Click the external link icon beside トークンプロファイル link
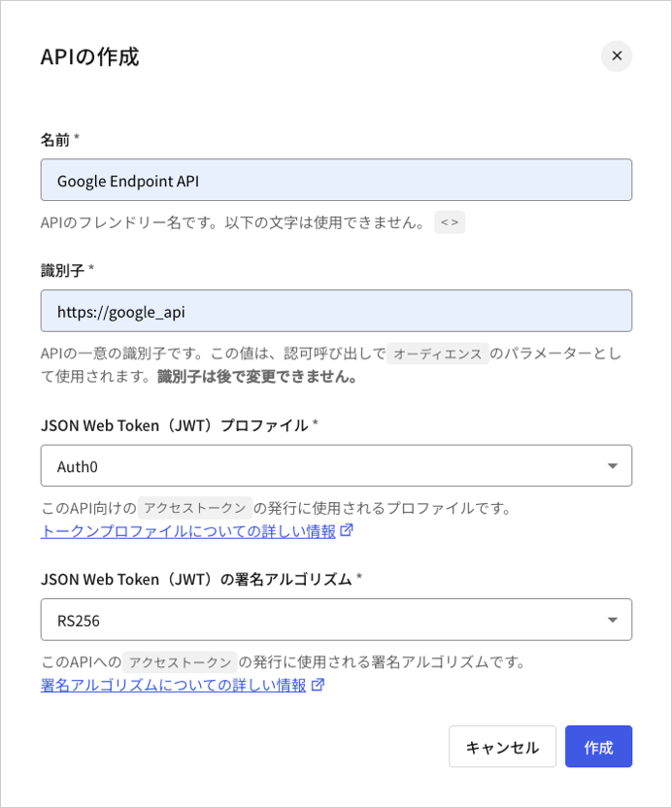This screenshot has height=808, width=672. (344, 531)
